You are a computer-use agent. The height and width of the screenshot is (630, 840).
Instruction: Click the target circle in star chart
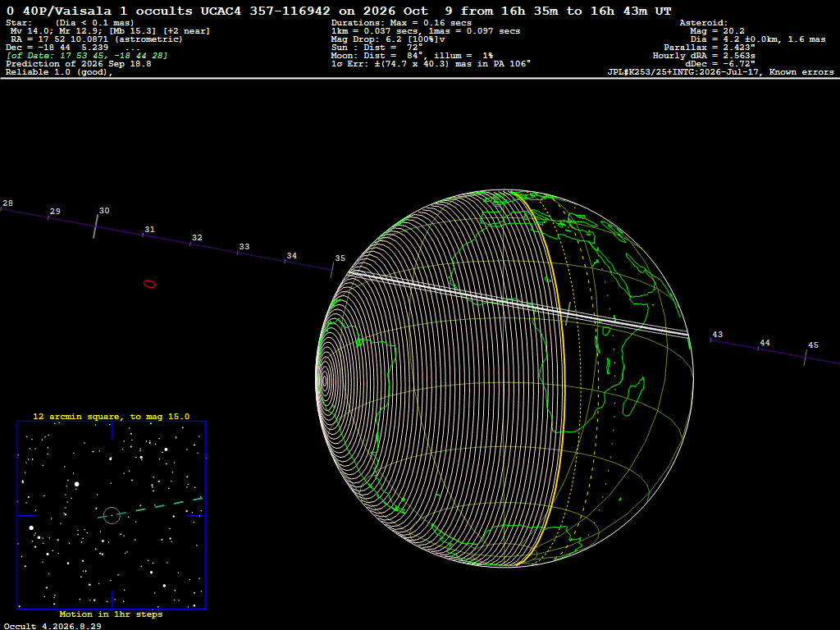tap(112, 515)
